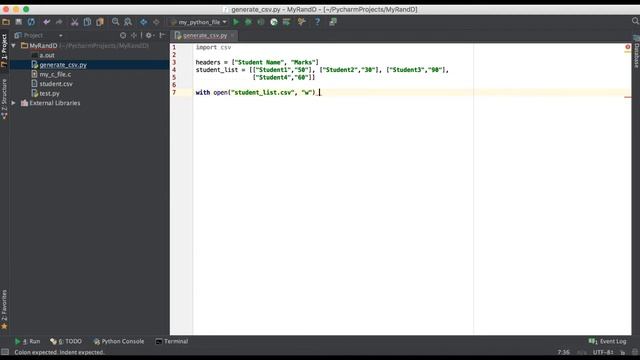
Task: Open the Database side tool window
Action: (636, 52)
